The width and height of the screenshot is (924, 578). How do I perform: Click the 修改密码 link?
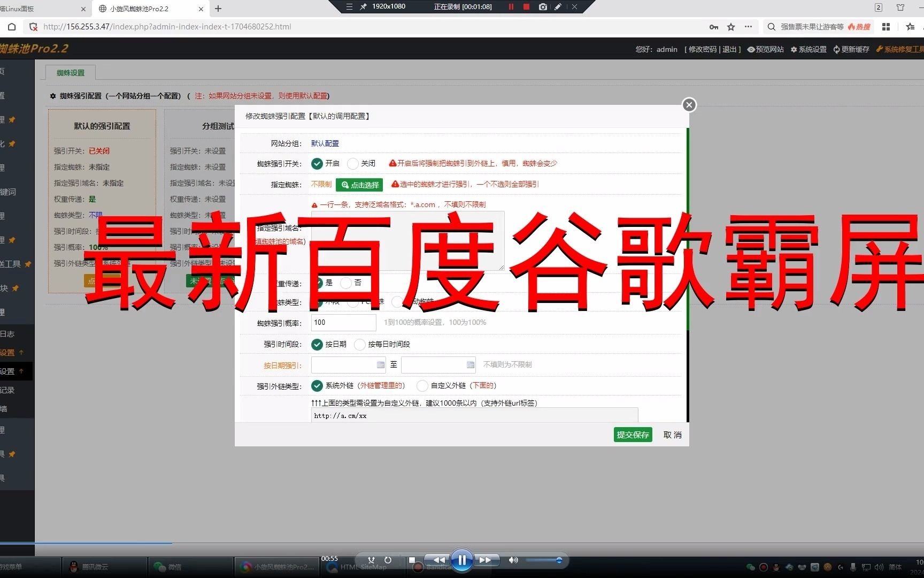[x=703, y=49]
